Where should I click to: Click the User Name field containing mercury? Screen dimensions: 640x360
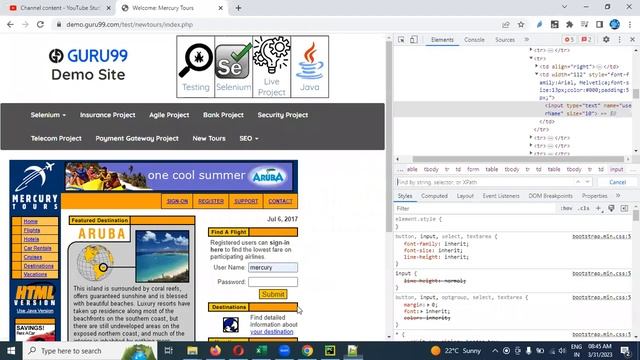coord(273,267)
